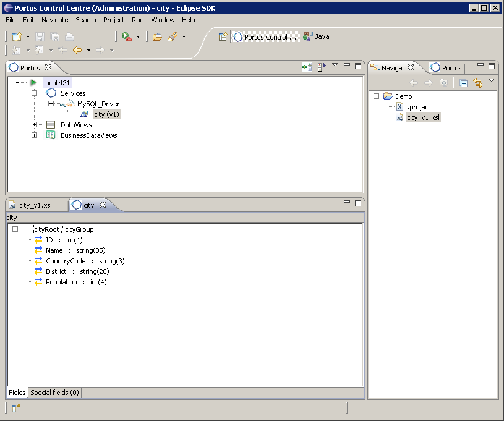The width and height of the screenshot is (504, 421).
Task: Close the Portus view tab
Action: tap(48, 67)
